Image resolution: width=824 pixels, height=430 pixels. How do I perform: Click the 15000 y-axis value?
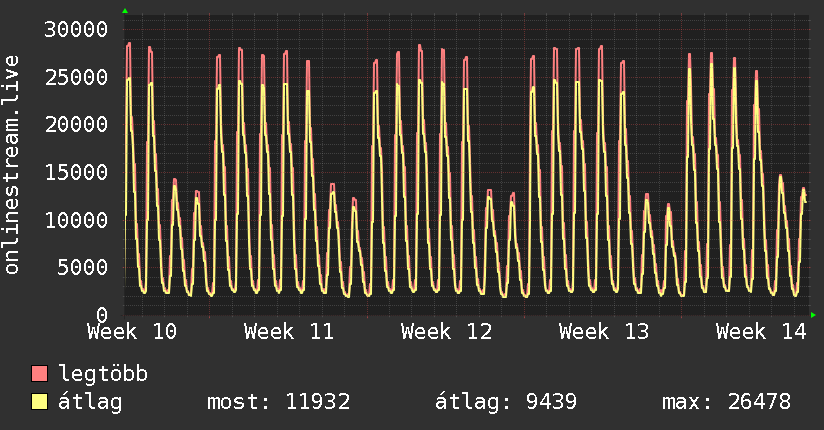76,172
